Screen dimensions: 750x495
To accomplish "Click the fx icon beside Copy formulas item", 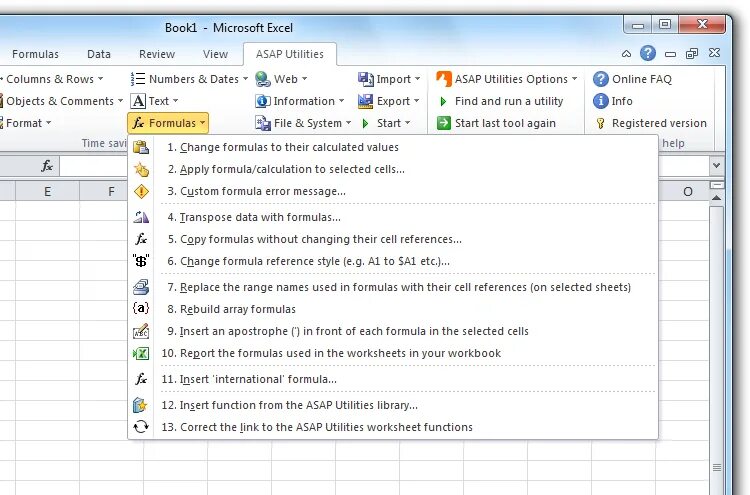I will tap(141, 239).
